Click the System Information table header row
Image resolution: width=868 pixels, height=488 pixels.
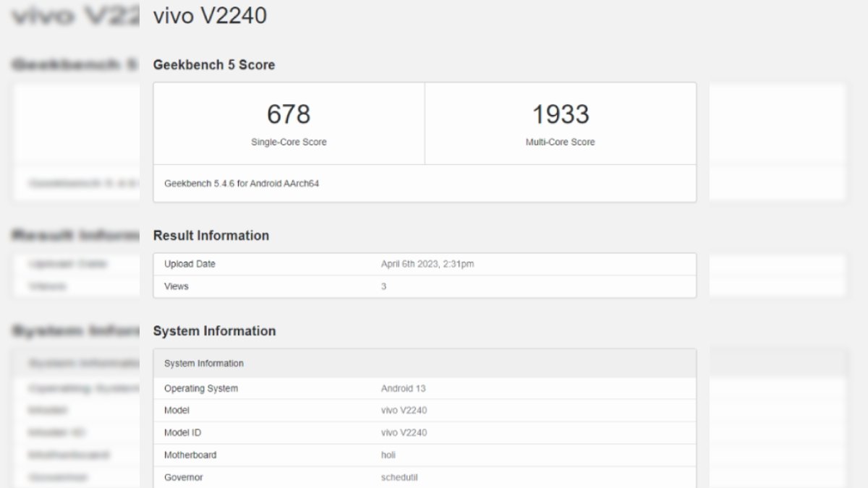pos(425,363)
